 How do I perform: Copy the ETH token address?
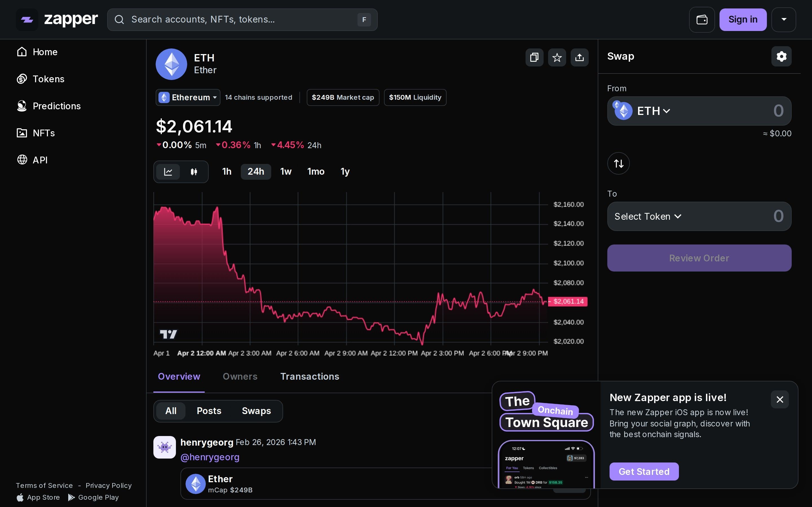point(534,57)
